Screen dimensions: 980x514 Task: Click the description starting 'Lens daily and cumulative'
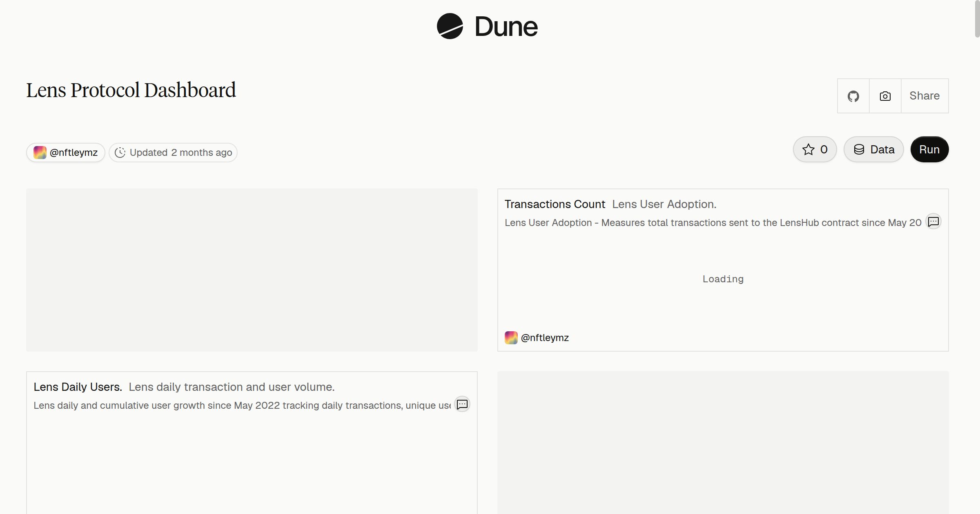242,405
